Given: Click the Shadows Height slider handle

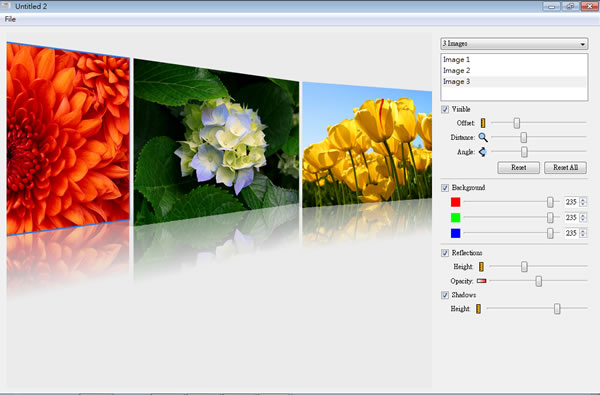Looking at the screenshot, I should 557,308.
